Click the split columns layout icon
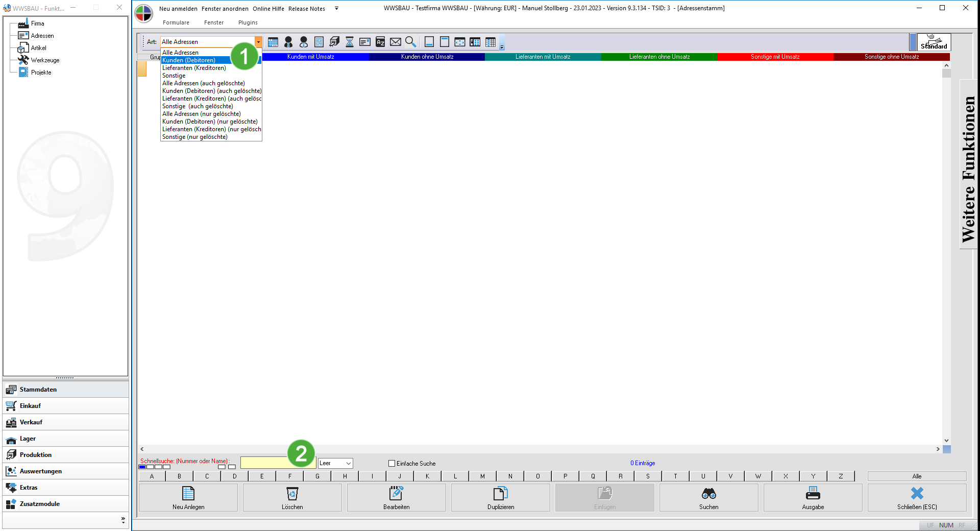Viewport: 980px width, 531px height. click(x=475, y=42)
